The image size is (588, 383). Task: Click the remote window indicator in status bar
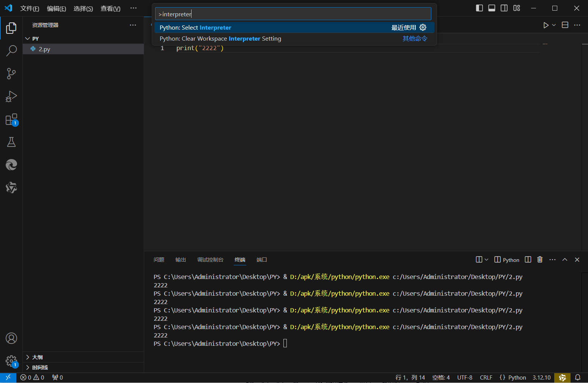pos(8,377)
